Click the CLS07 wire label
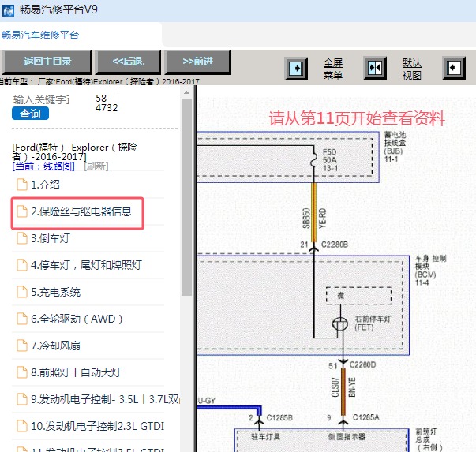The height and width of the screenshot is (452, 476). point(335,387)
